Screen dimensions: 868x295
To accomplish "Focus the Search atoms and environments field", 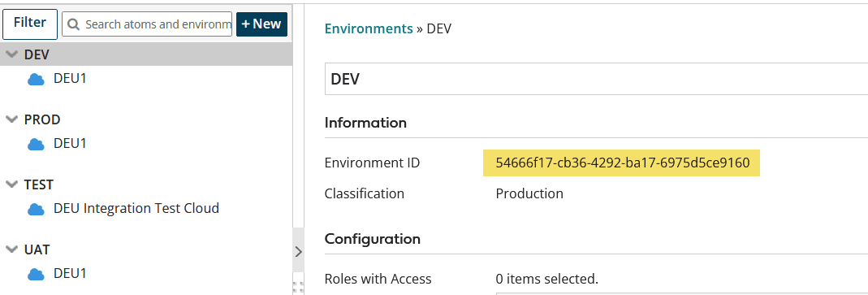I will pyautogui.click(x=147, y=24).
